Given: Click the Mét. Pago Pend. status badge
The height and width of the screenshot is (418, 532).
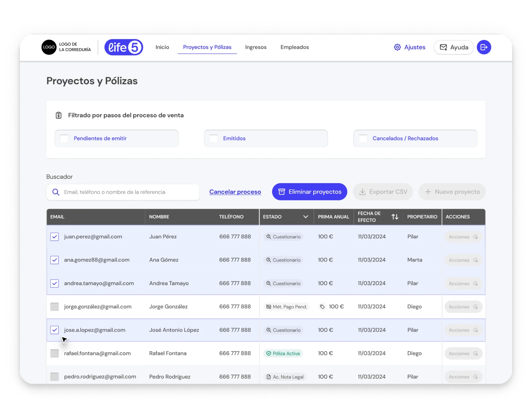Looking at the screenshot, I should 287,307.
